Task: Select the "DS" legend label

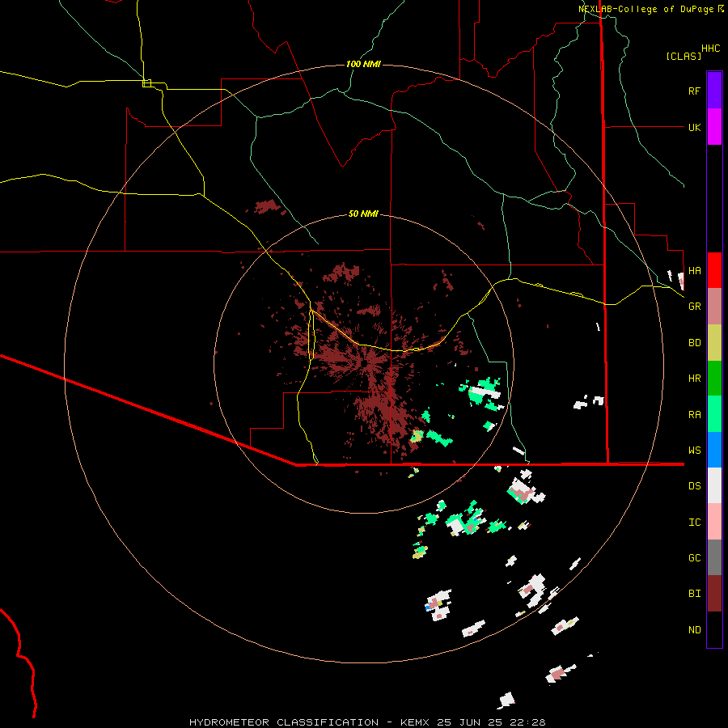Action: click(694, 485)
